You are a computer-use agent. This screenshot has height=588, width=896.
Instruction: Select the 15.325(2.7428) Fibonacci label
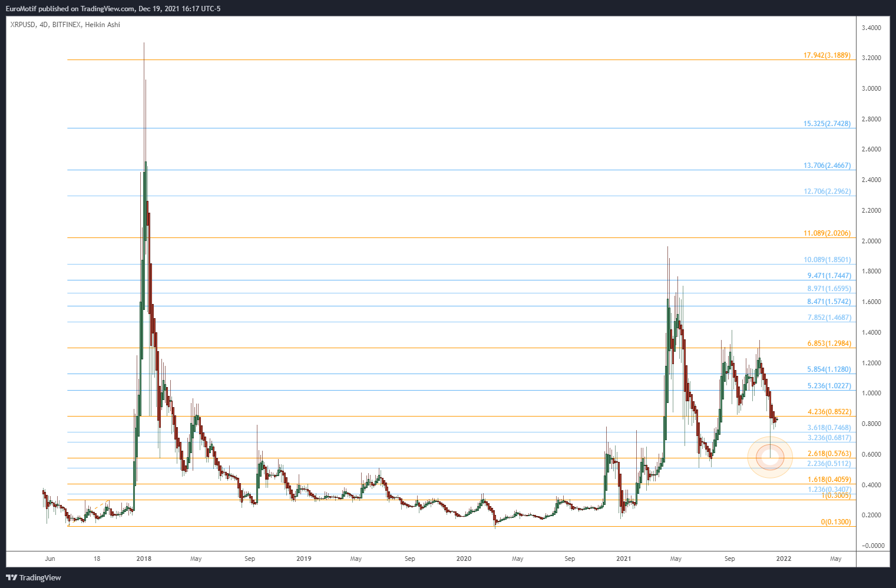click(827, 124)
